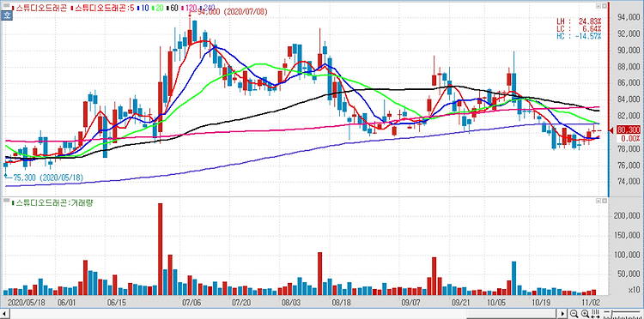Click the blue '호' button at chart corner
Viewport: 644px width, 319px height.
(x=7, y=15)
